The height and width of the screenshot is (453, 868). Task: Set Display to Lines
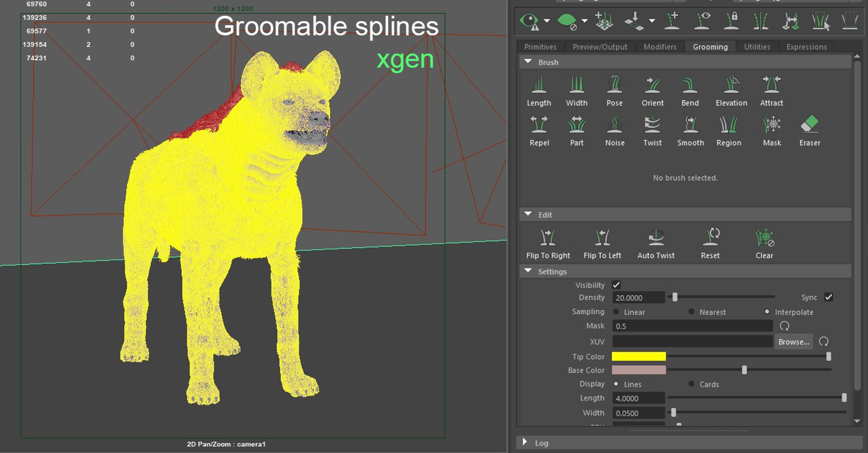point(616,384)
